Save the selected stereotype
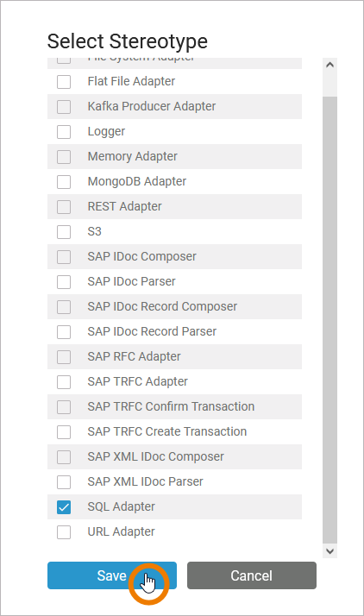Screen dimensions: 364x616 pyautogui.click(x=112, y=575)
